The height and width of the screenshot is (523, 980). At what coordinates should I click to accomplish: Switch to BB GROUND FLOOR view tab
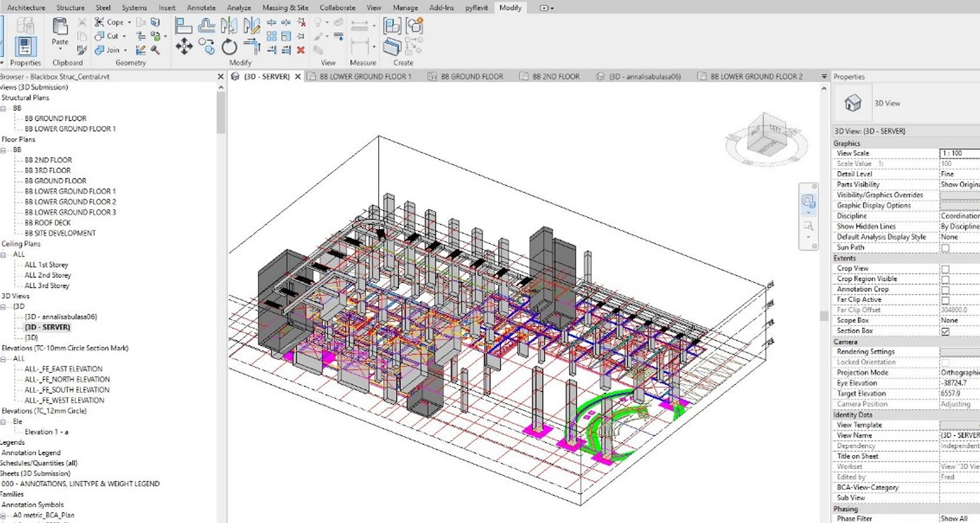pos(471,77)
